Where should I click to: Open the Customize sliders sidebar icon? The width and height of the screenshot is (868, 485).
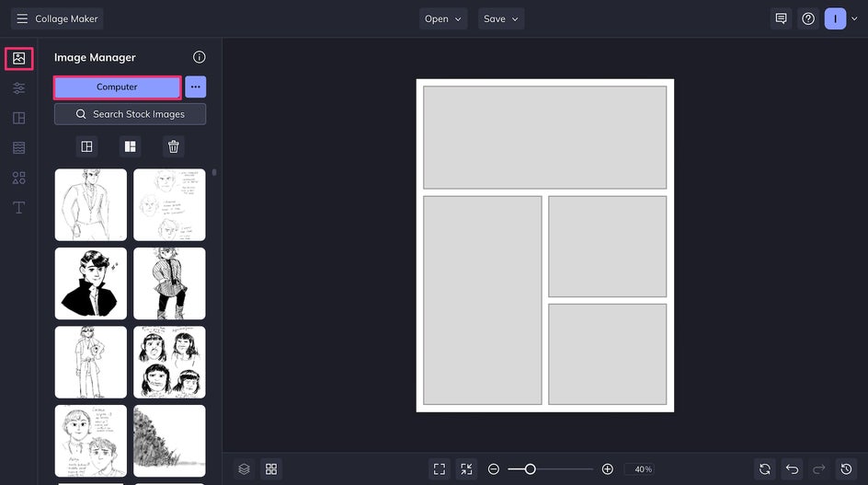[x=18, y=88]
